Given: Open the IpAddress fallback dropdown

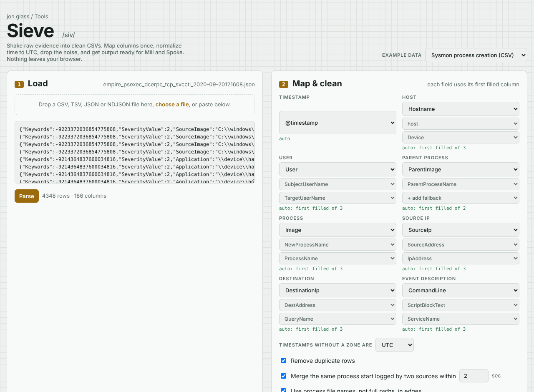Looking at the screenshot, I should [461, 259].
